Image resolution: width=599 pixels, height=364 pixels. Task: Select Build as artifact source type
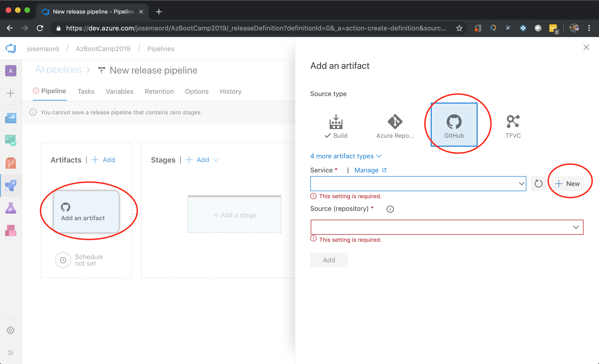(336, 126)
